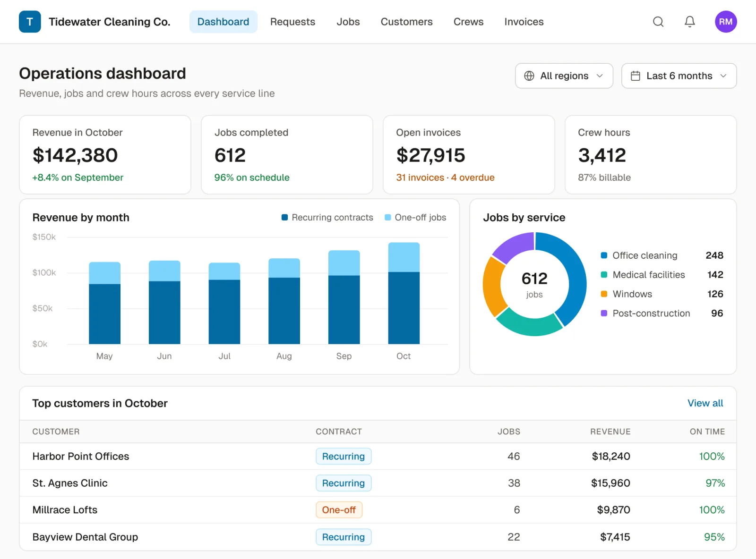Screen dimensions: 756x559
Task: Open the Crew hours card
Action: tap(651, 155)
